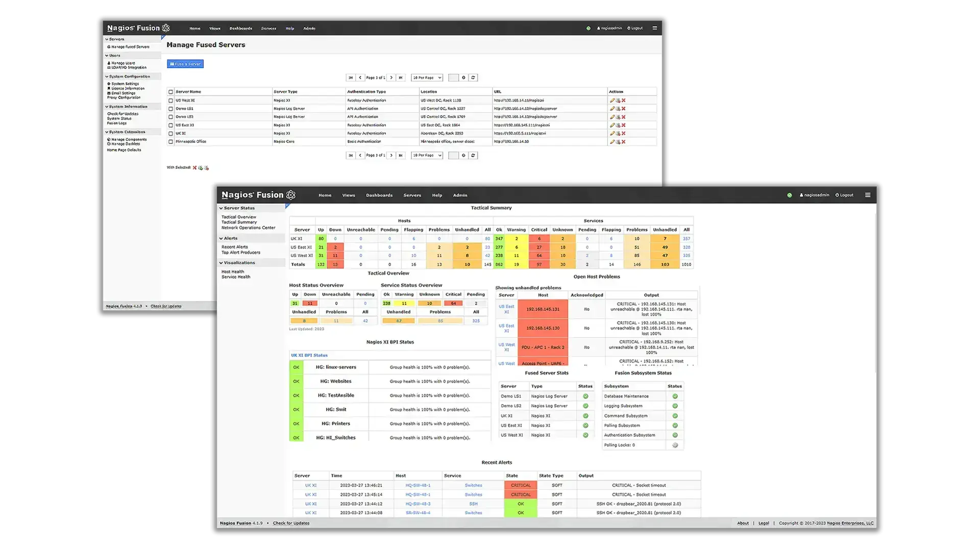Click the green status icon for Demo LS1 in Fused Server Stats
This screenshot has width=980, height=551.
point(585,396)
